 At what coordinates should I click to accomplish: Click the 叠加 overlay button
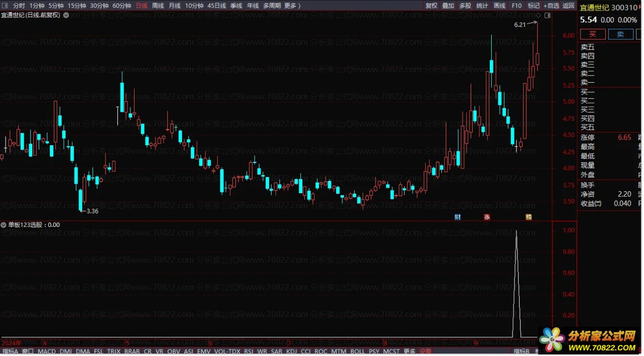point(448,6)
